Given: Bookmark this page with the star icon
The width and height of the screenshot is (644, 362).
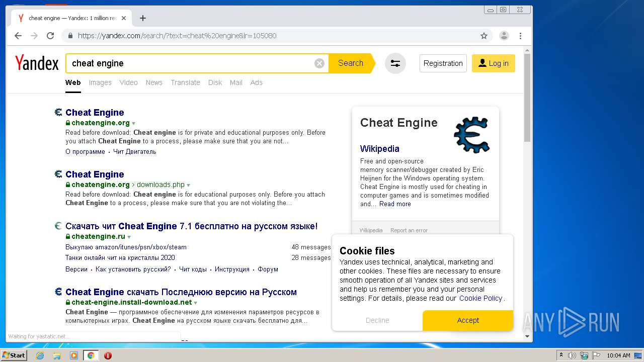Looking at the screenshot, I should pyautogui.click(x=484, y=36).
